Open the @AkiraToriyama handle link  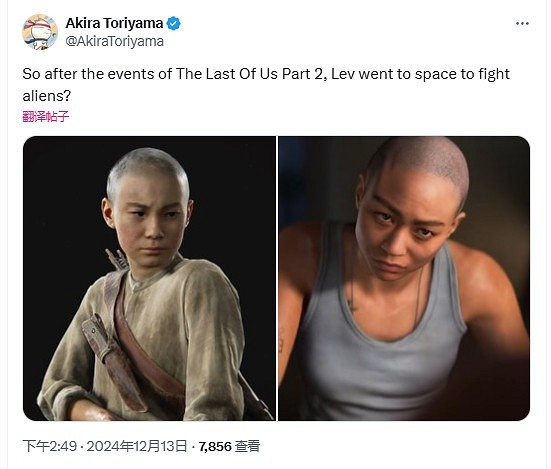(x=115, y=41)
